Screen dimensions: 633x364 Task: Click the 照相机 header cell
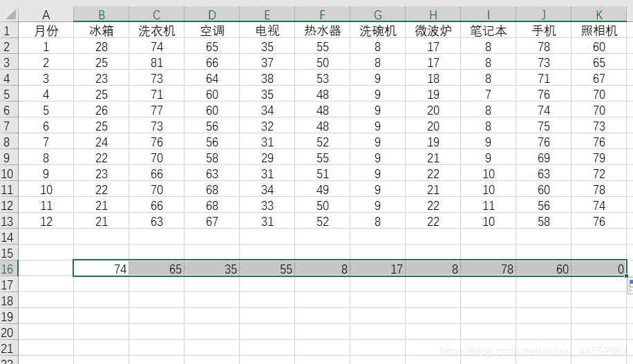(x=599, y=30)
